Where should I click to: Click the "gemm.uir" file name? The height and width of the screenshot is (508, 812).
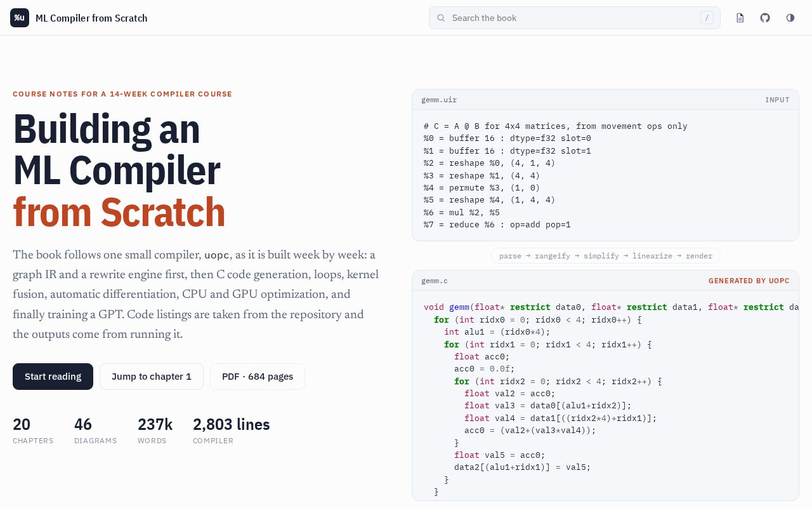(x=439, y=100)
